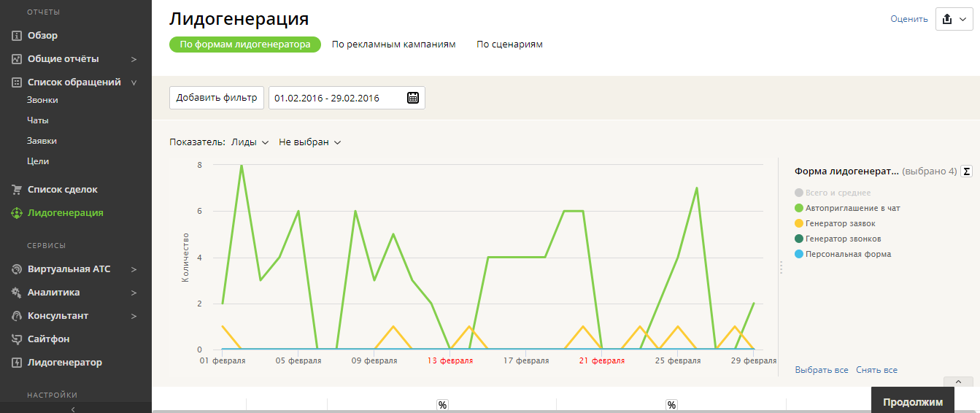Click the Аналитика gears icon

16,293
